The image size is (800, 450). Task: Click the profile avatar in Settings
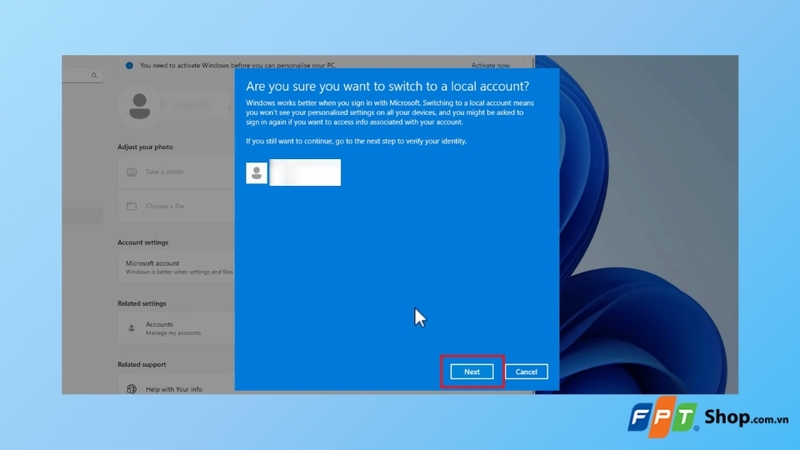[x=139, y=106]
